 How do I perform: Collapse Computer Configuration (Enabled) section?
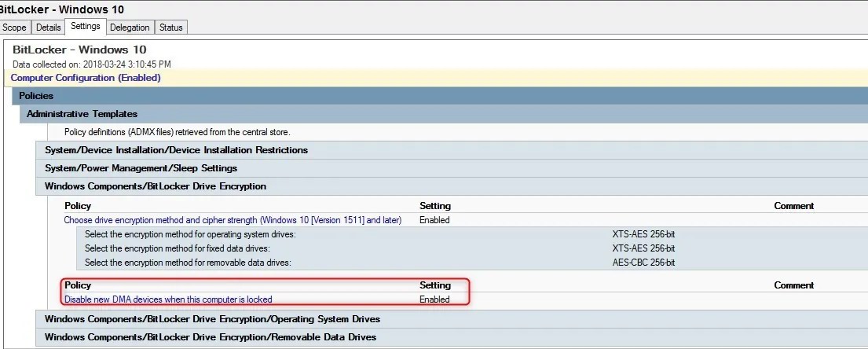click(x=436, y=78)
